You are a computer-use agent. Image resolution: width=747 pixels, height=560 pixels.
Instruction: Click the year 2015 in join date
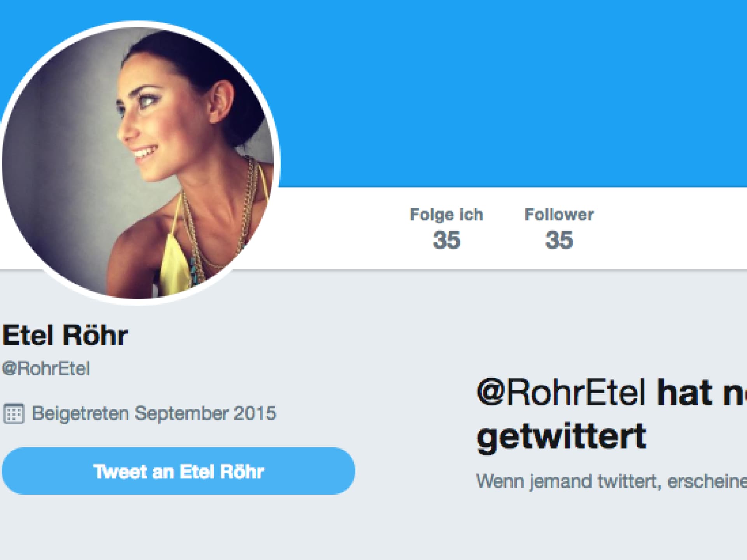click(255, 413)
